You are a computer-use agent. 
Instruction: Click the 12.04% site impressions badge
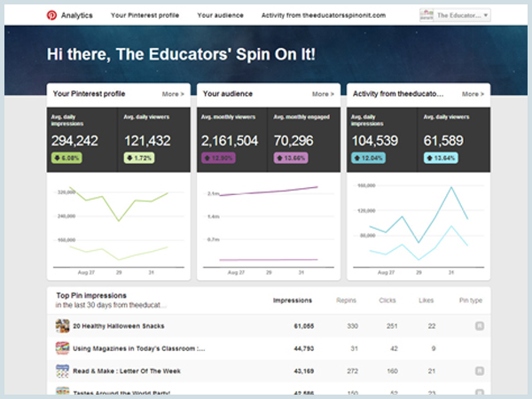tap(369, 158)
